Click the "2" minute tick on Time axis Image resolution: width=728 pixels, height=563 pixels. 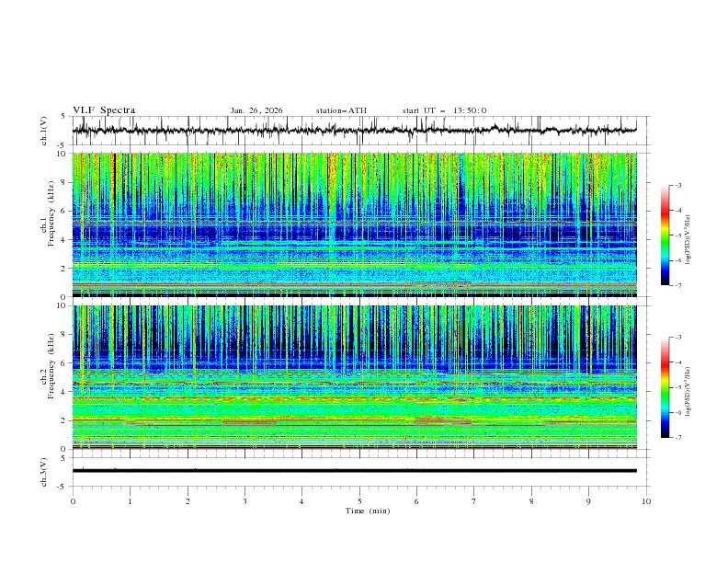188,501
